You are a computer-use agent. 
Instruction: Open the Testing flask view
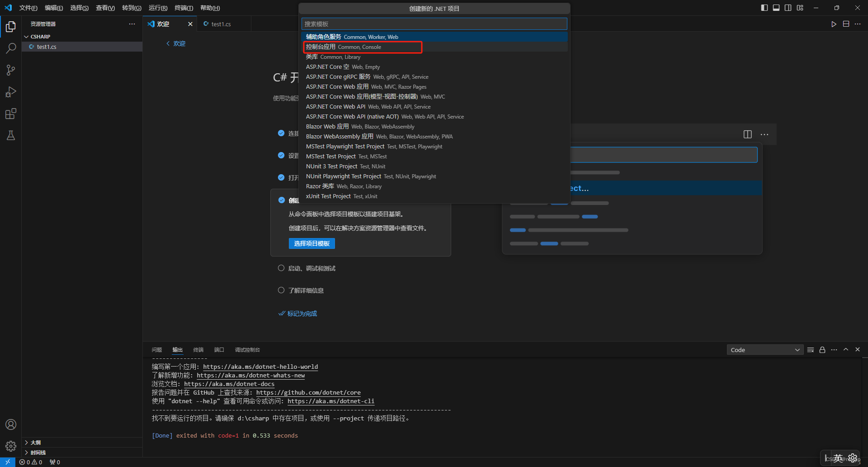11,135
